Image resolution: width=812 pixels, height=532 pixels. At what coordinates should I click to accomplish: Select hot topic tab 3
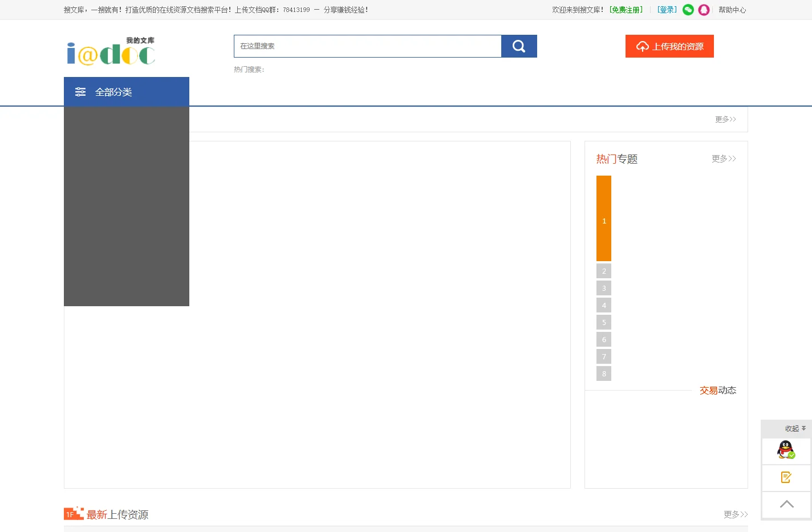pyautogui.click(x=604, y=288)
